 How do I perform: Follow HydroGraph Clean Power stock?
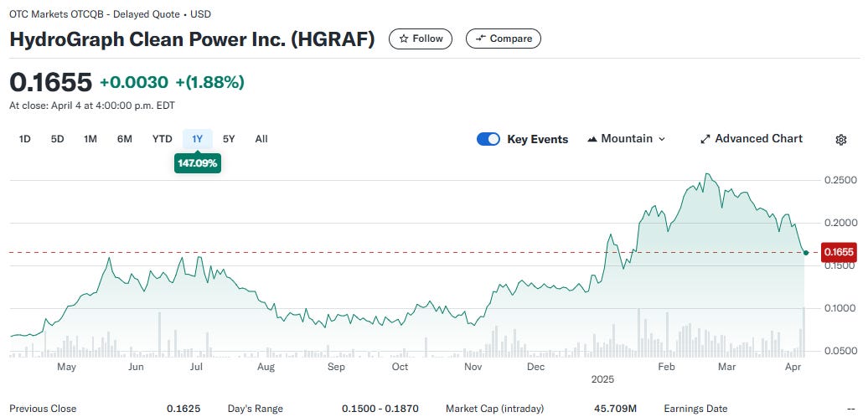pyautogui.click(x=421, y=39)
